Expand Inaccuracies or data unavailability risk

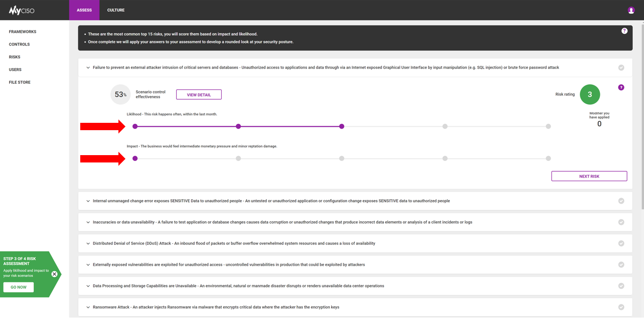[x=88, y=222]
